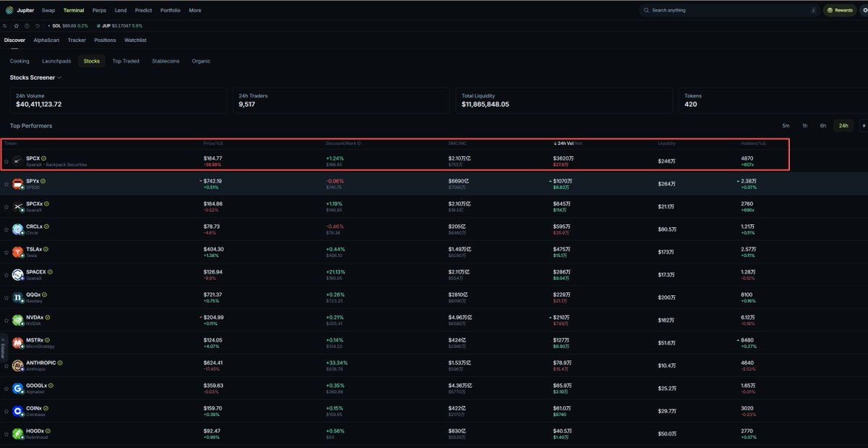Sort by SMC/MC column header
868x448 pixels.
[x=458, y=143]
